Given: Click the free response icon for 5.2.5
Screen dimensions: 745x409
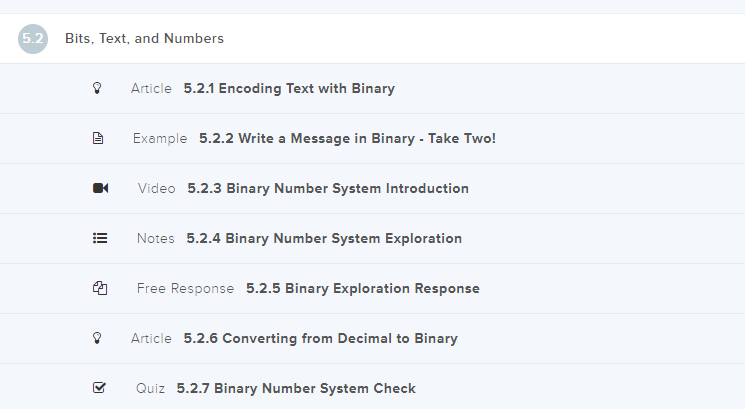Looking at the screenshot, I should [x=99, y=288].
